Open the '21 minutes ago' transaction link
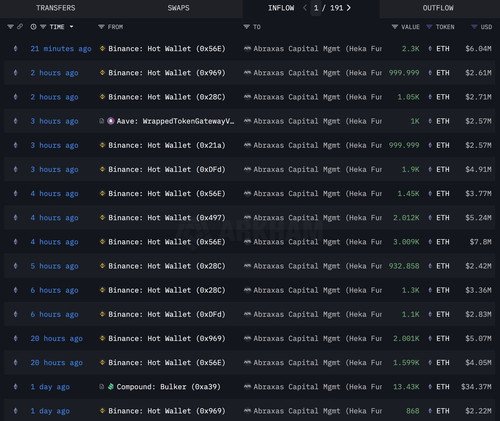The image size is (500, 421). 61,49
